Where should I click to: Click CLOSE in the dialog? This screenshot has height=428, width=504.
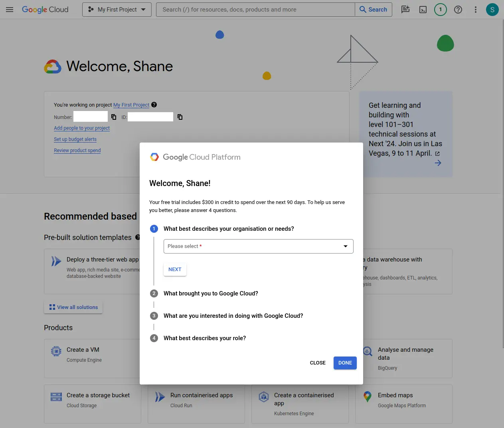pos(318,363)
